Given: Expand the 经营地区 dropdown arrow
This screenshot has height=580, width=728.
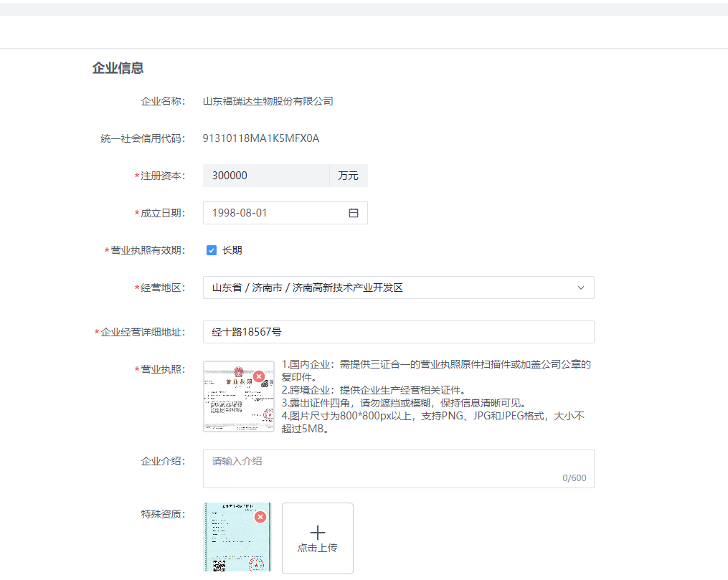Looking at the screenshot, I should (581, 287).
